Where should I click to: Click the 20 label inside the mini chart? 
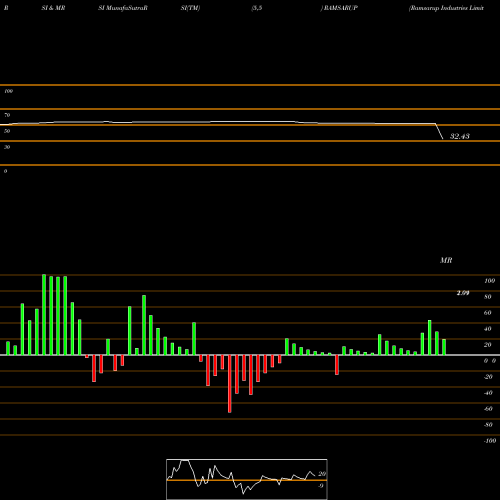tap(322, 474)
